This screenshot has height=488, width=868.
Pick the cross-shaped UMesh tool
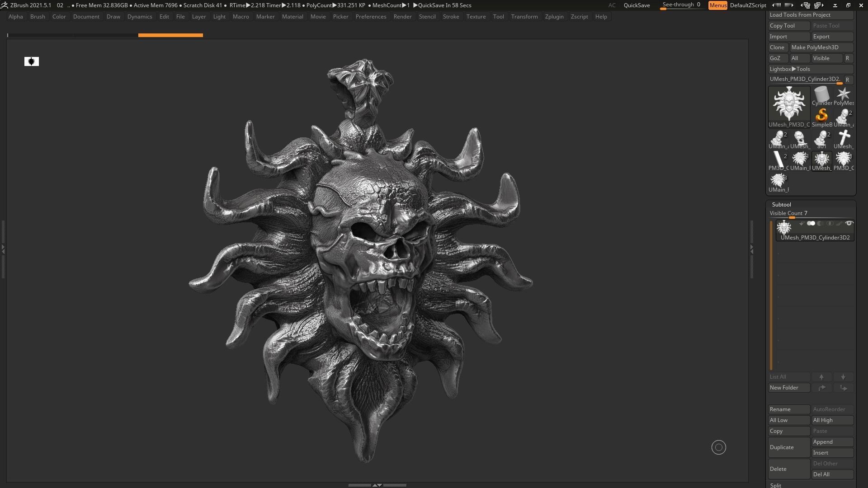(843, 140)
